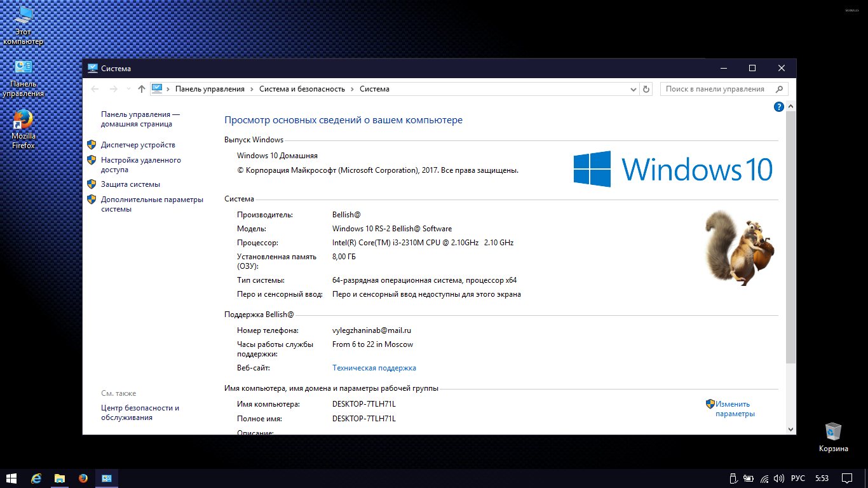
Task: Click the volume speaker tray icon
Action: pyautogui.click(x=779, y=478)
